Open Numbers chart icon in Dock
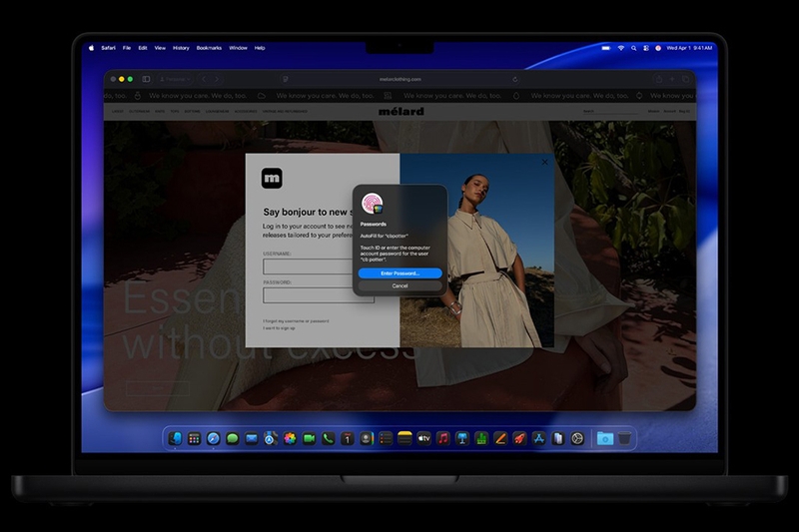 click(481, 438)
